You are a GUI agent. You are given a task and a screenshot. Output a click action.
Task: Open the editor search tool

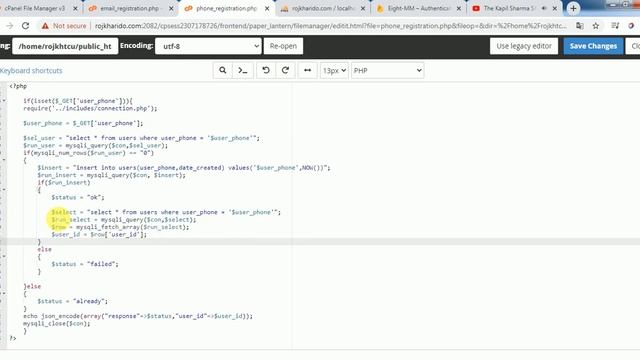click(x=222, y=71)
